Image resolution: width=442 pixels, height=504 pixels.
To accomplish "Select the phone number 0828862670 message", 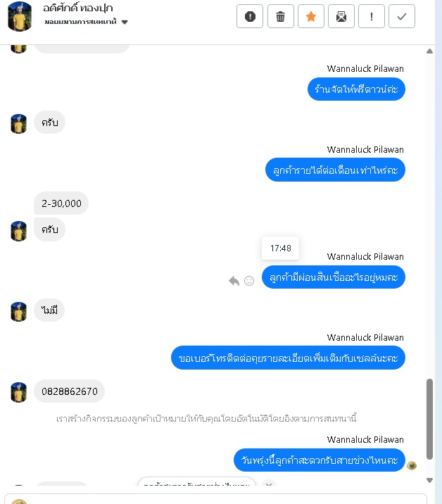I will pos(70,391).
